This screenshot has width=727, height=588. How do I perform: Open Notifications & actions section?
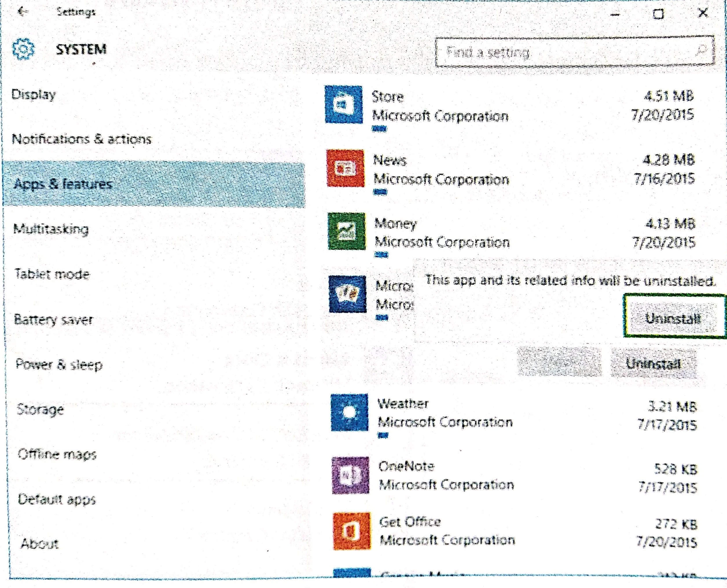(81, 139)
